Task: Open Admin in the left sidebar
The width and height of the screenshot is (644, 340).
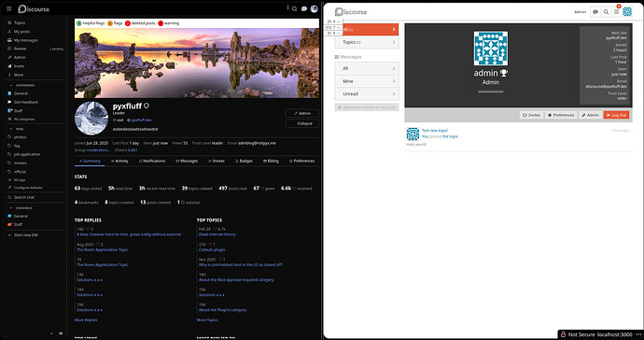Action: 20,58
